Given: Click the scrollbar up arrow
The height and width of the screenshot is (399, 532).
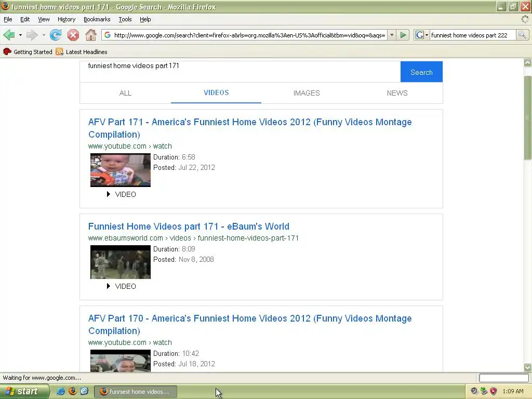Looking at the screenshot, I should point(527,62).
